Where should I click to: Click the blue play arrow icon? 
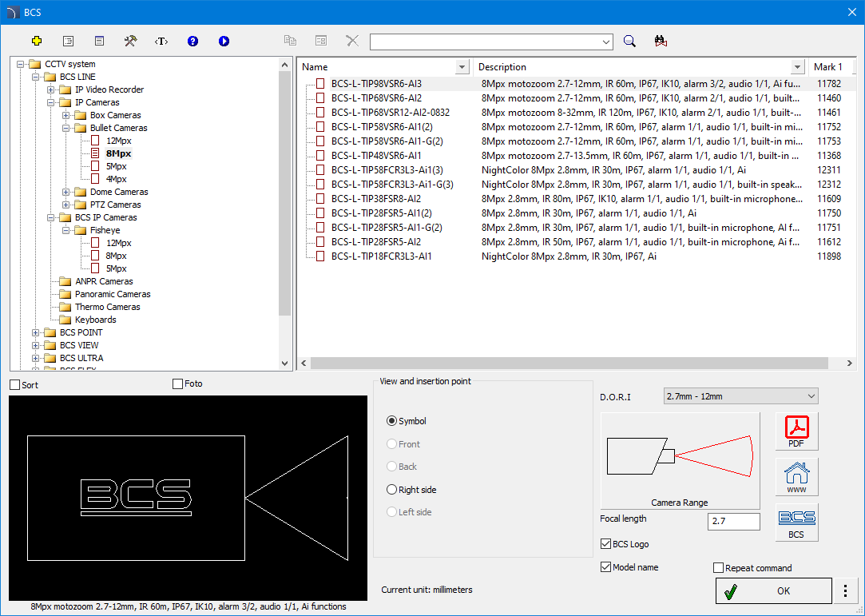coord(224,41)
